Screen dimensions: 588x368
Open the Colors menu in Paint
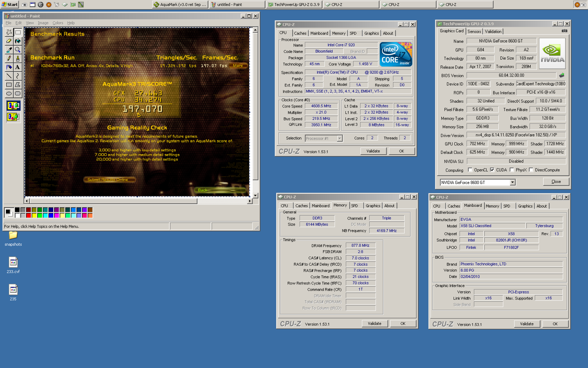[58, 23]
